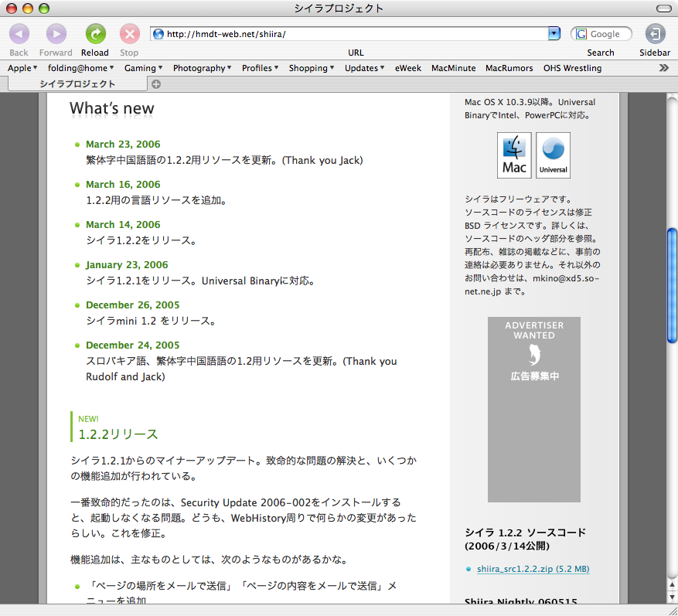Viewport: 678px width, 616px height.
Task: Click the 'December 24, 2005' date entry
Action: 132,345
